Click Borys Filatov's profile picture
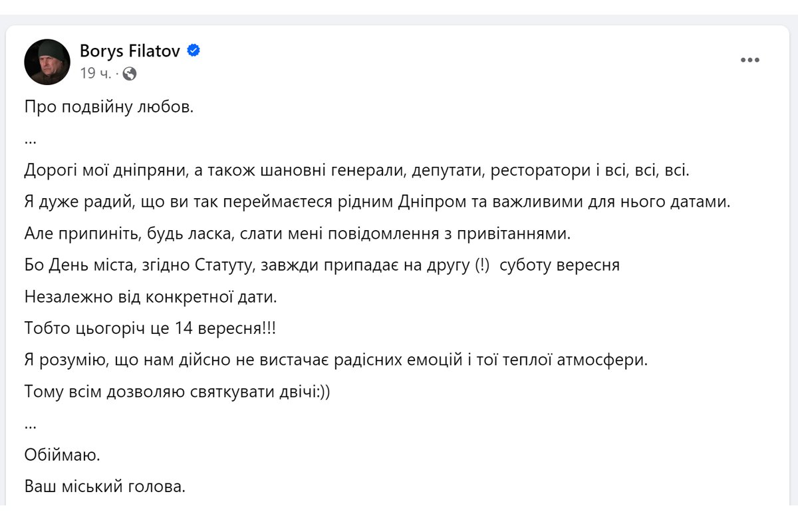 [x=47, y=62]
